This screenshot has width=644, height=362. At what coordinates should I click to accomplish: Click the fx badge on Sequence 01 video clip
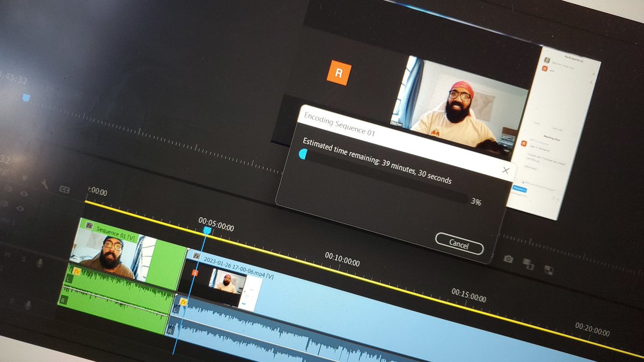point(90,226)
